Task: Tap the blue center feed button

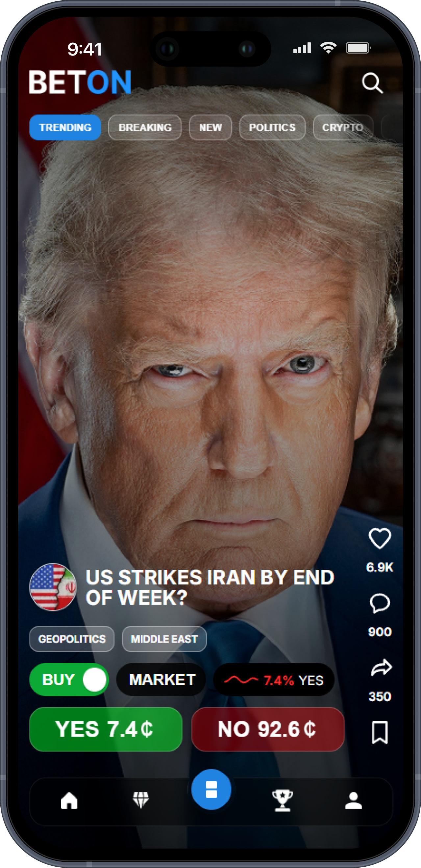Action: pos(211,789)
